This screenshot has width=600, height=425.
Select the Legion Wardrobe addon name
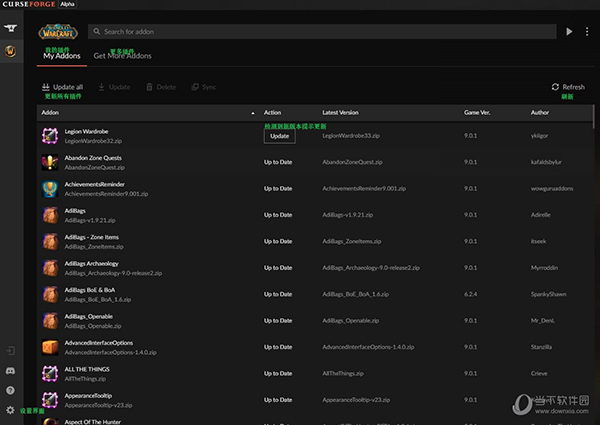(86, 132)
